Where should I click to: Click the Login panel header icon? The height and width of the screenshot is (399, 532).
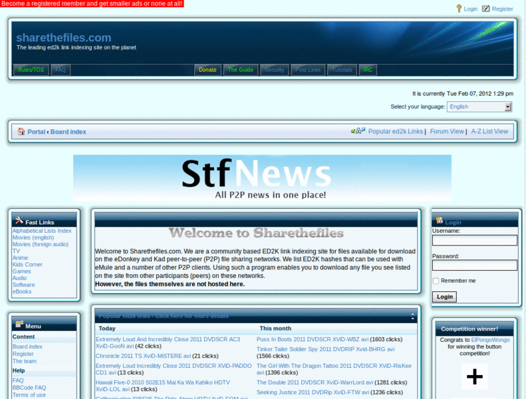click(440, 221)
